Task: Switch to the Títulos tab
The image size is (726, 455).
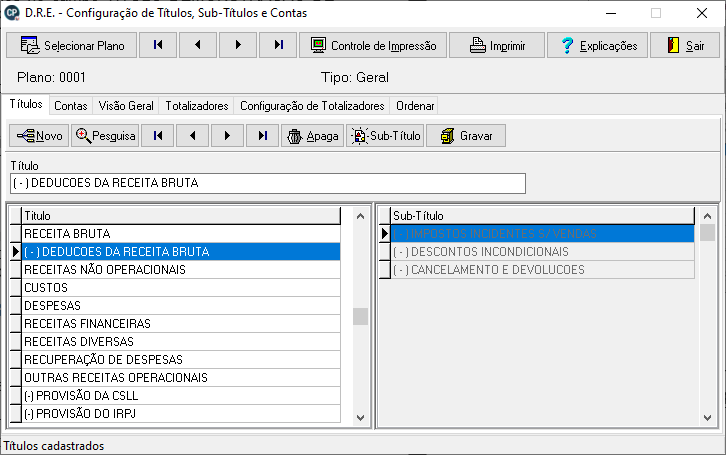Action: point(26,104)
